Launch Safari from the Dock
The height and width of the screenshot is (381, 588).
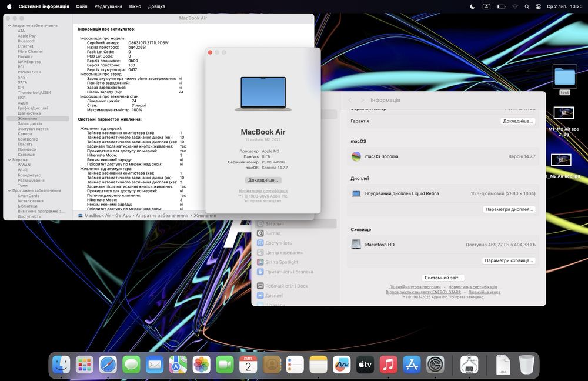point(108,364)
